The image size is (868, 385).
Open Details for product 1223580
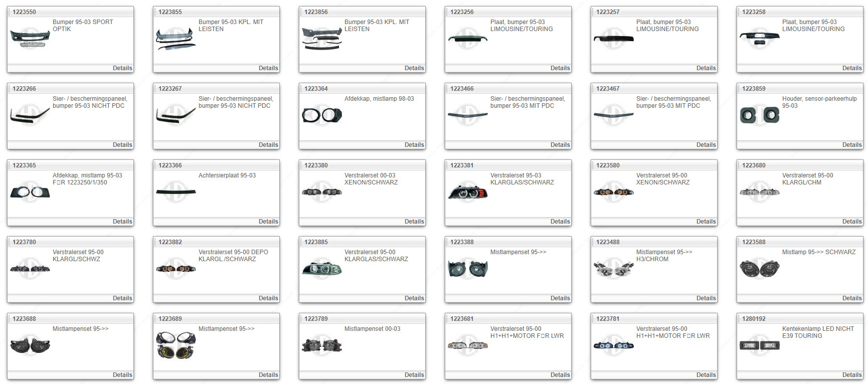pos(706,222)
